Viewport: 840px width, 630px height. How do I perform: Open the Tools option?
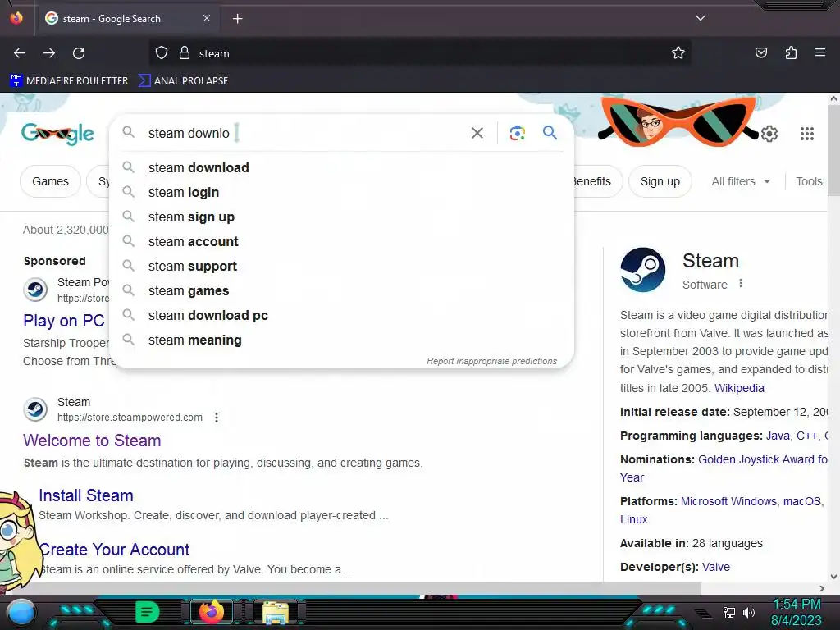point(809,181)
